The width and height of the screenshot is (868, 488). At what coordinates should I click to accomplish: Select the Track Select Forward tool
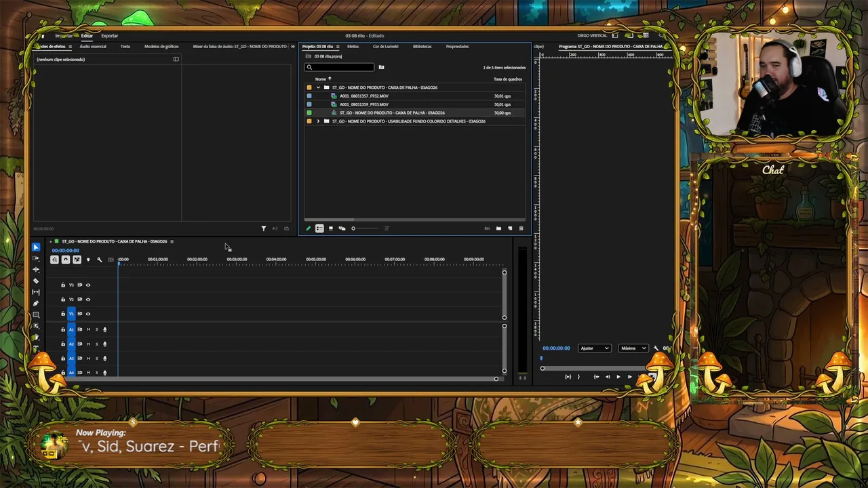click(x=36, y=259)
